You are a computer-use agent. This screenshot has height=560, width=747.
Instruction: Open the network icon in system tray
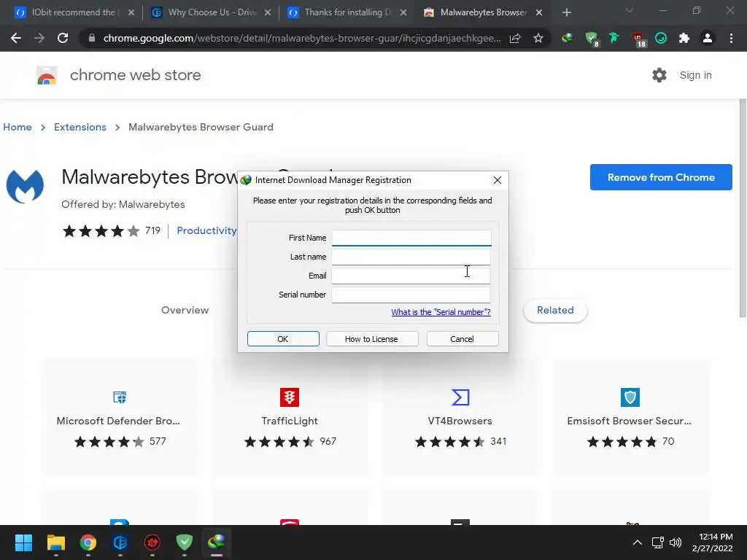(x=658, y=542)
